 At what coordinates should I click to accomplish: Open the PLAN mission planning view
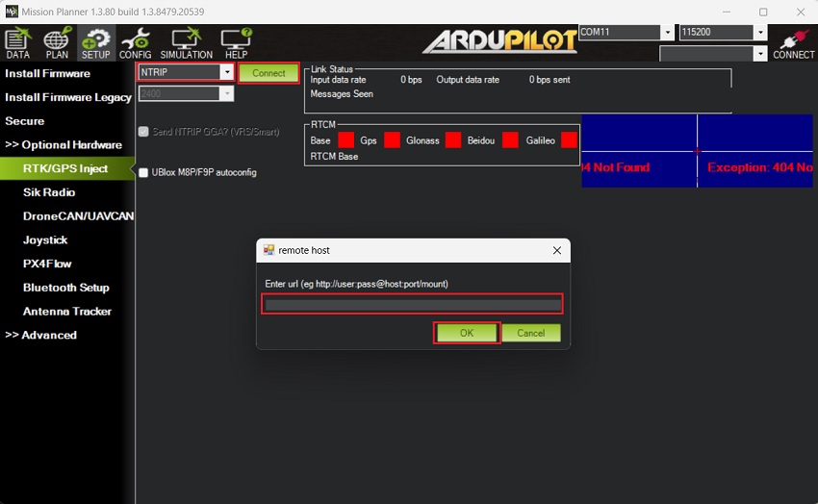[57, 43]
